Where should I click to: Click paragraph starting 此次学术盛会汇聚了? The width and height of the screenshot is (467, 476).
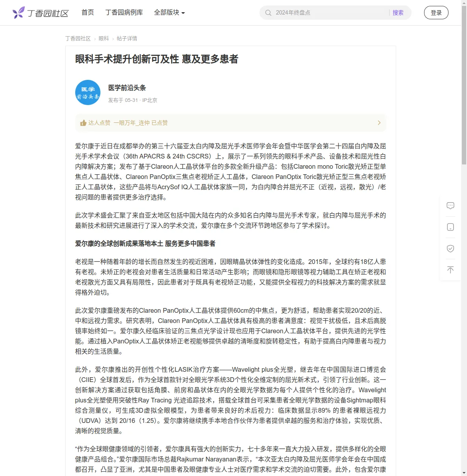[x=231, y=220]
